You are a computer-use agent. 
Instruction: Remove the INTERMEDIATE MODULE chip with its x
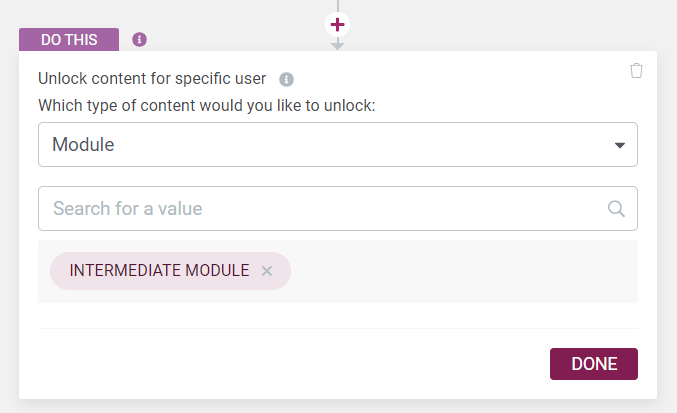point(267,271)
